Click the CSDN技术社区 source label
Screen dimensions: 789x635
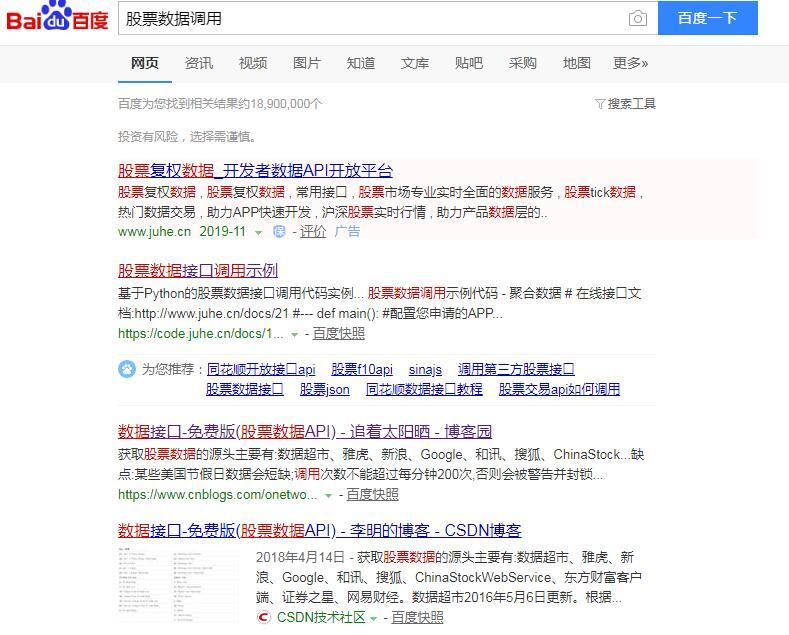(x=321, y=617)
